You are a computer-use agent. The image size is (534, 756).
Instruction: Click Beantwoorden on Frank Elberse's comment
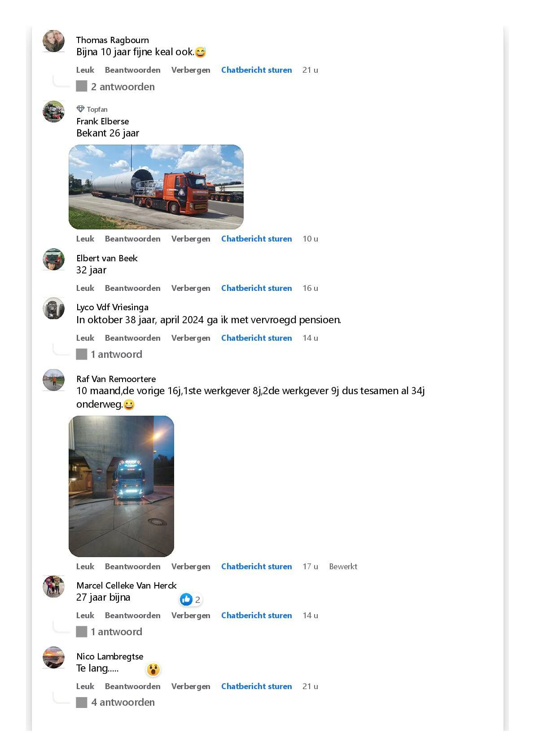tap(133, 239)
